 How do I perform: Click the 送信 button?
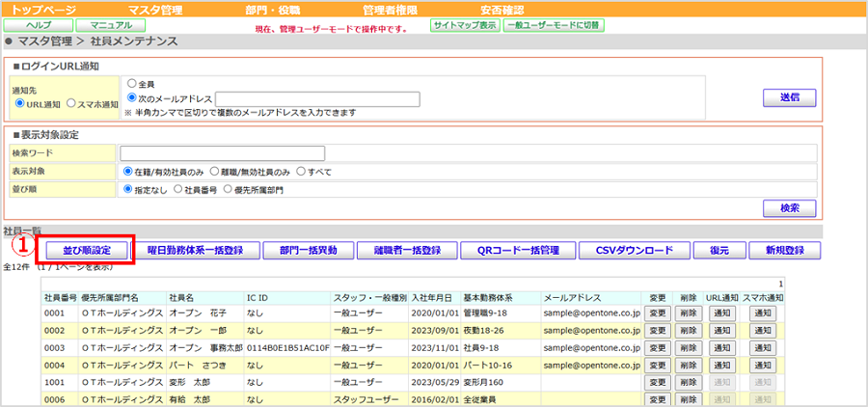(x=789, y=97)
